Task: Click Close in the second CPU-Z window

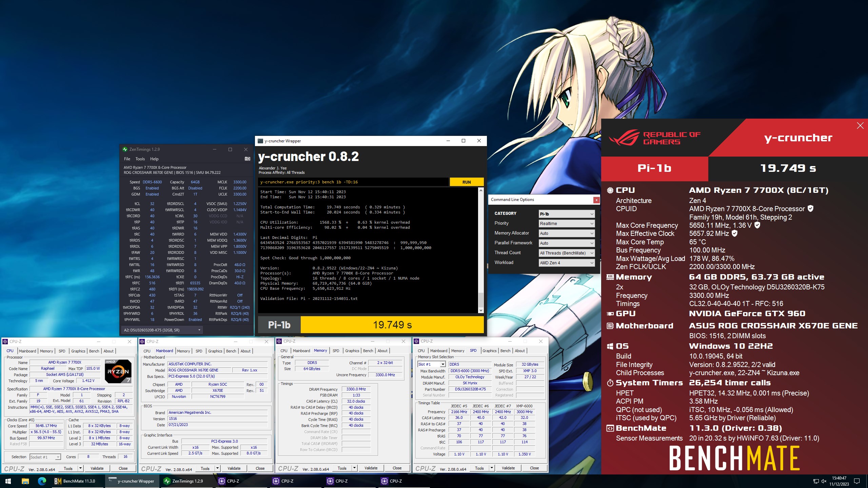Action: [260, 469]
